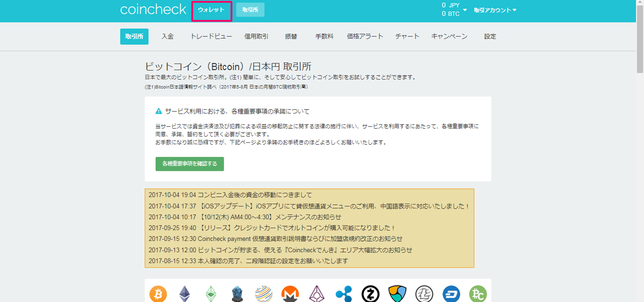The width and height of the screenshot is (644, 302).
Task: Open the 設定 settings menu
Action: [x=490, y=37]
